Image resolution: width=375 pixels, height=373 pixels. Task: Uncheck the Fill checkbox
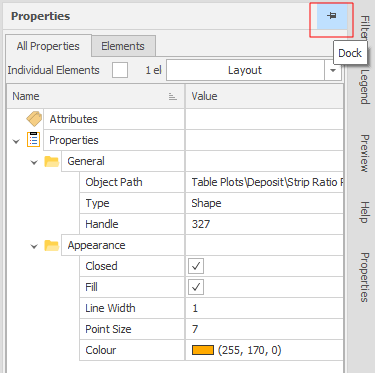[196, 287]
